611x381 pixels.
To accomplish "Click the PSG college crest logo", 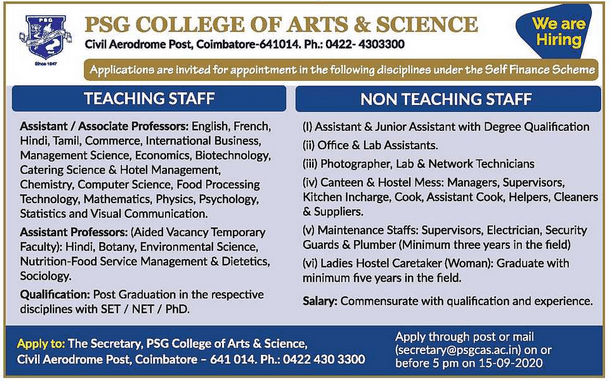I will point(45,37).
